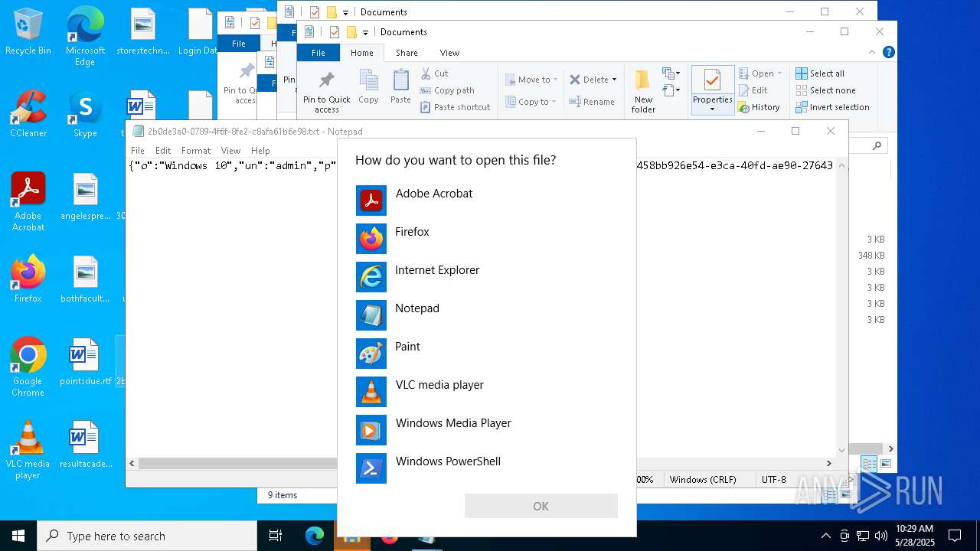Image resolution: width=980 pixels, height=551 pixels.
Task: Open the Copy to dropdown
Action: pos(531,102)
